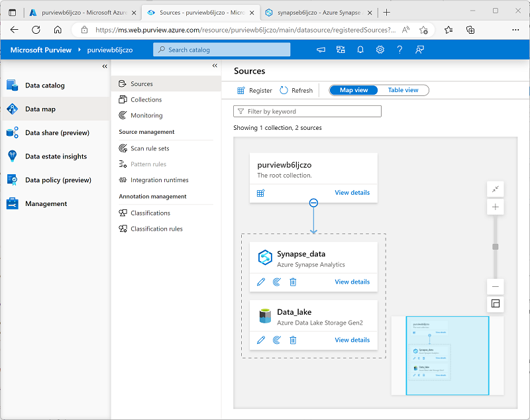Open browser settings and more menu
This screenshot has width=530, height=420.
pos(515,30)
